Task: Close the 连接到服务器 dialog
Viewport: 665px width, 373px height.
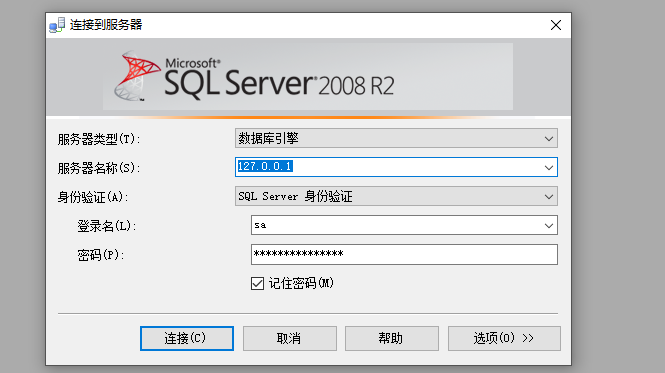Action: (x=556, y=25)
